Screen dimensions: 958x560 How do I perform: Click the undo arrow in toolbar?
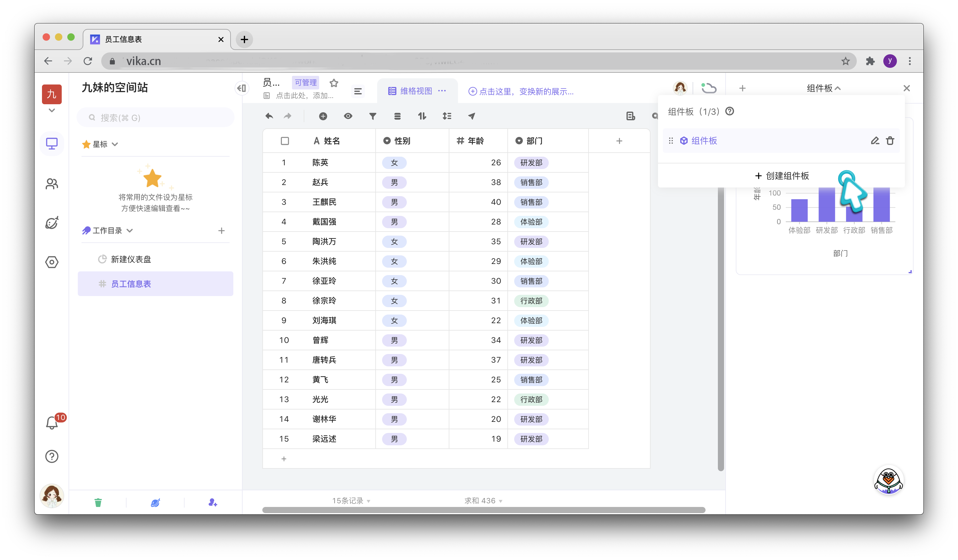pyautogui.click(x=269, y=116)
